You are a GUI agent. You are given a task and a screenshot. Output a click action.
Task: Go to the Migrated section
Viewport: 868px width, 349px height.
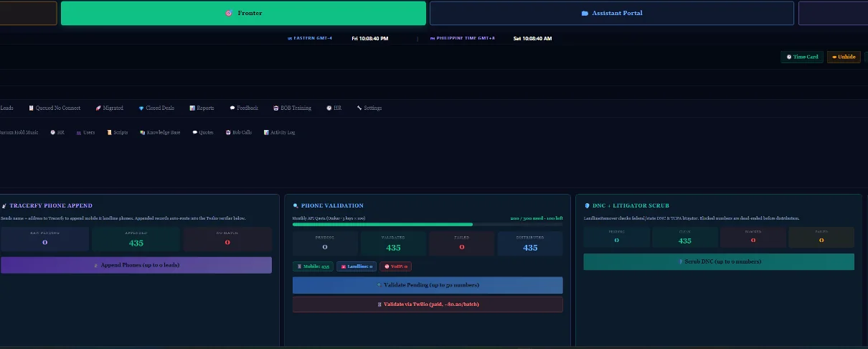click(109, 108)
